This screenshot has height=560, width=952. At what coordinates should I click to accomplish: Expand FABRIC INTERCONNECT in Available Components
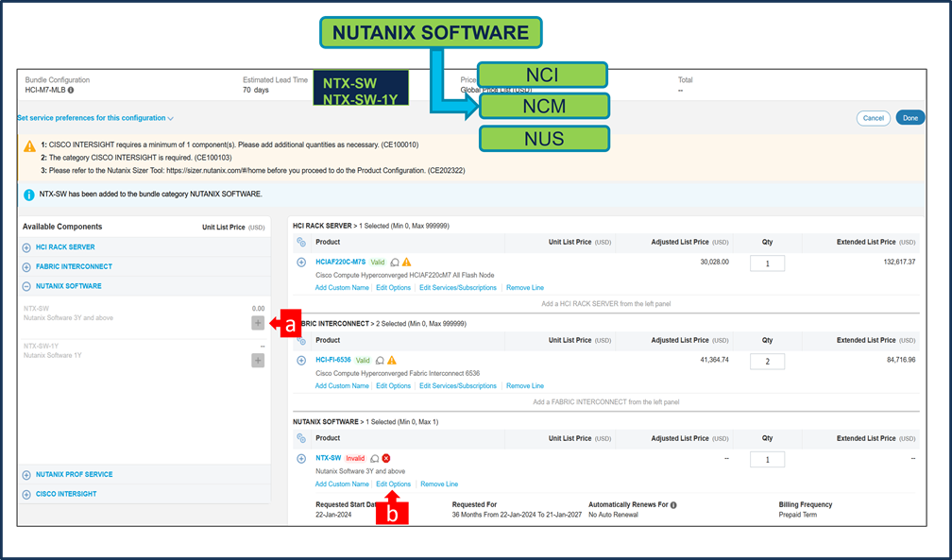point(26,267)
